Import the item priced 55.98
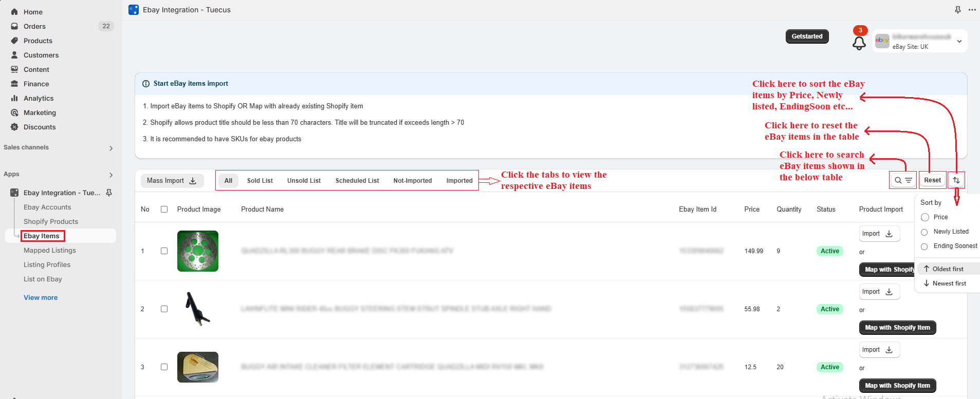This screenshot has width=980, height=399. [879, 292]
